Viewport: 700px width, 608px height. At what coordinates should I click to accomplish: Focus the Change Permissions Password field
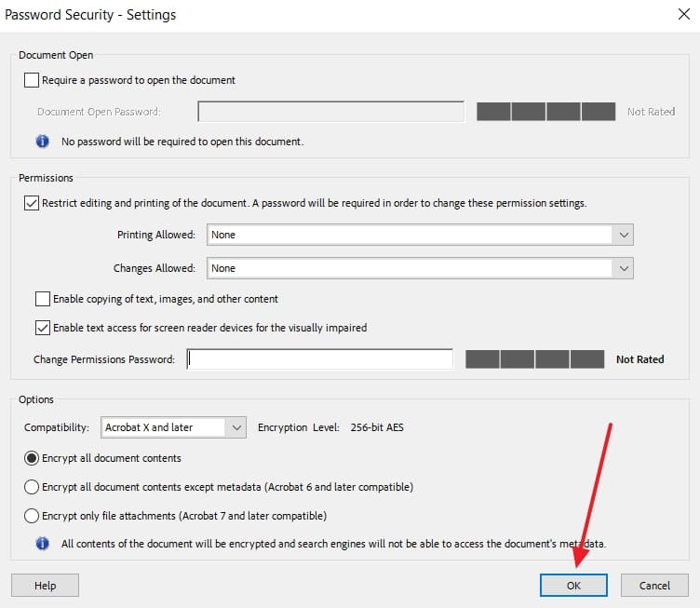[x=319, y=358]
